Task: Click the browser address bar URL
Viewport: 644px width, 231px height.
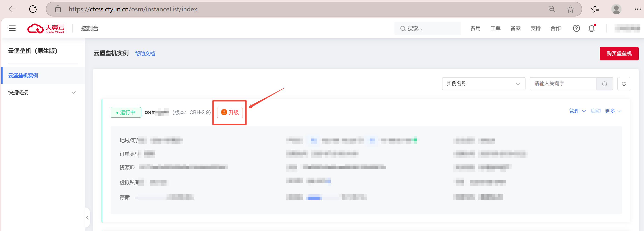Action: (133, 9)
